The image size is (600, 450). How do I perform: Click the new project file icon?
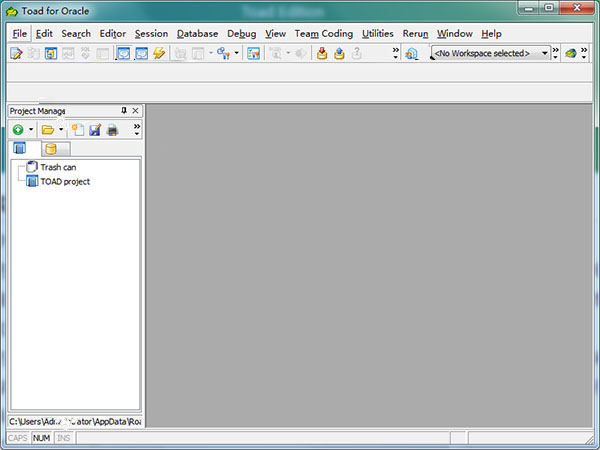click(77, 130)
